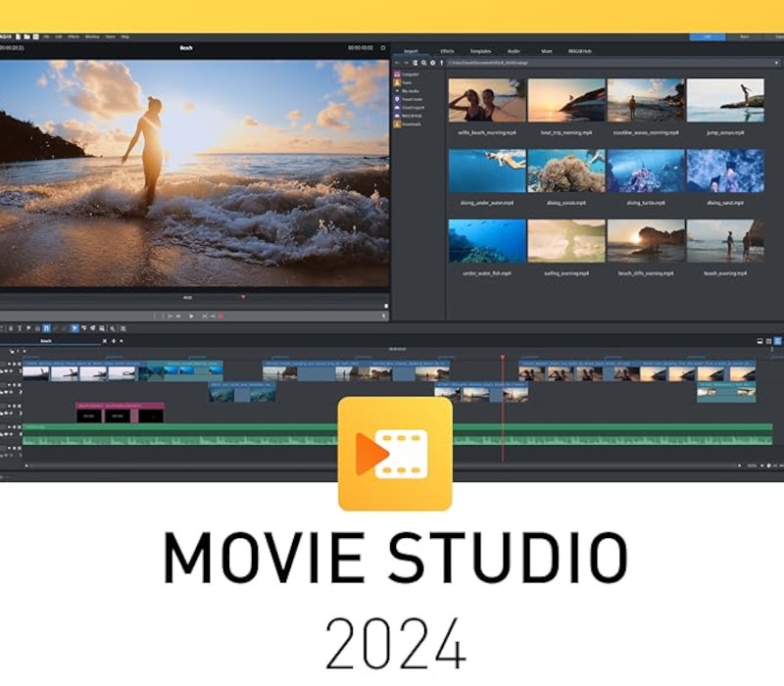Select the mouse pointer tool in timeline toolbar
Screen dimensions: 784x686
click(x=74, y=328)
